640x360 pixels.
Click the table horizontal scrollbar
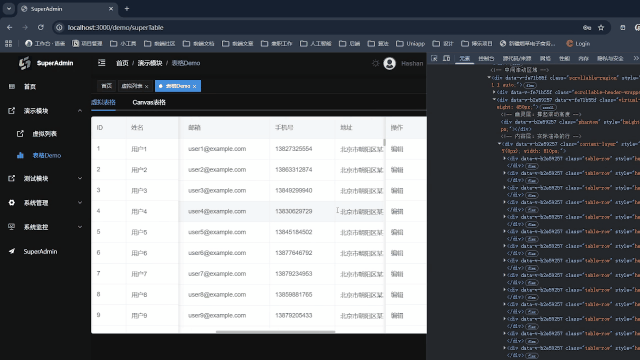coord(276,331)
